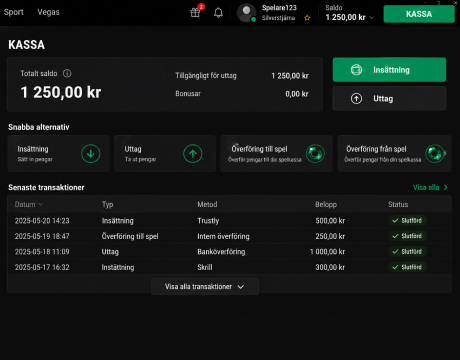Click the checkmark on the Trustly row status
The image size is (460, 360).
pyautogui.click(x=395, y=221)
